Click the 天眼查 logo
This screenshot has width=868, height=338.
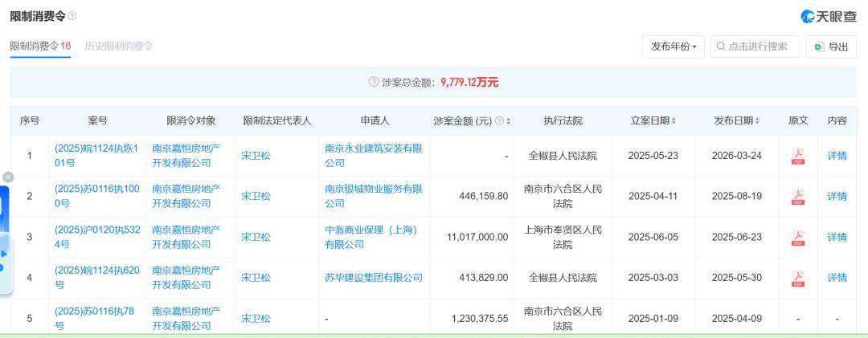tap(829, 16)
